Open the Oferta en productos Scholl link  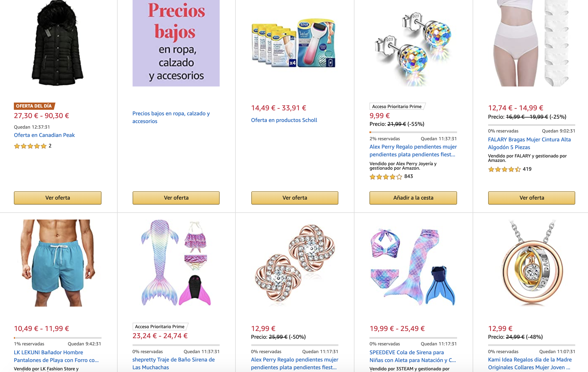(x=284, y=120)
